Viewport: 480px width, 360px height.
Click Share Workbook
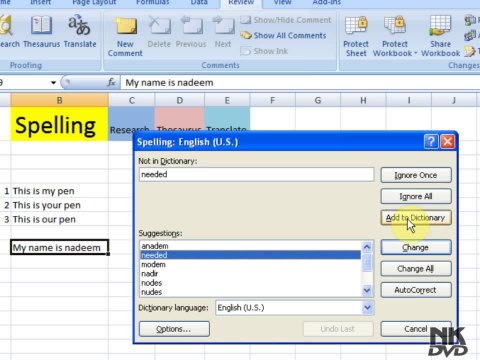440,37
